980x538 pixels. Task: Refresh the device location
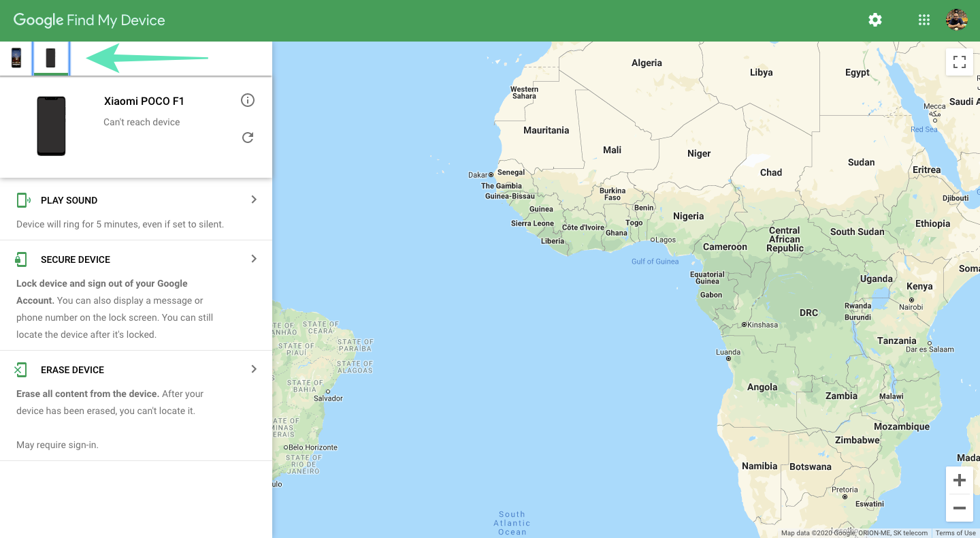coord(248,138)
